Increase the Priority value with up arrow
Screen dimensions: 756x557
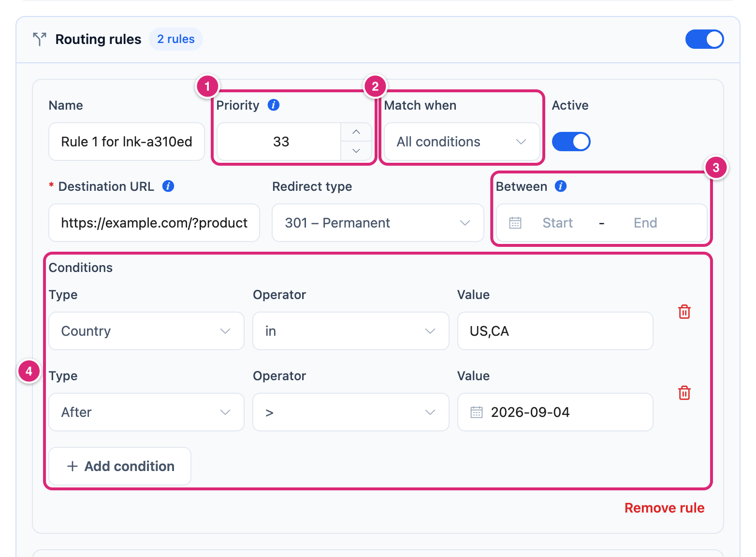(356, 132)
